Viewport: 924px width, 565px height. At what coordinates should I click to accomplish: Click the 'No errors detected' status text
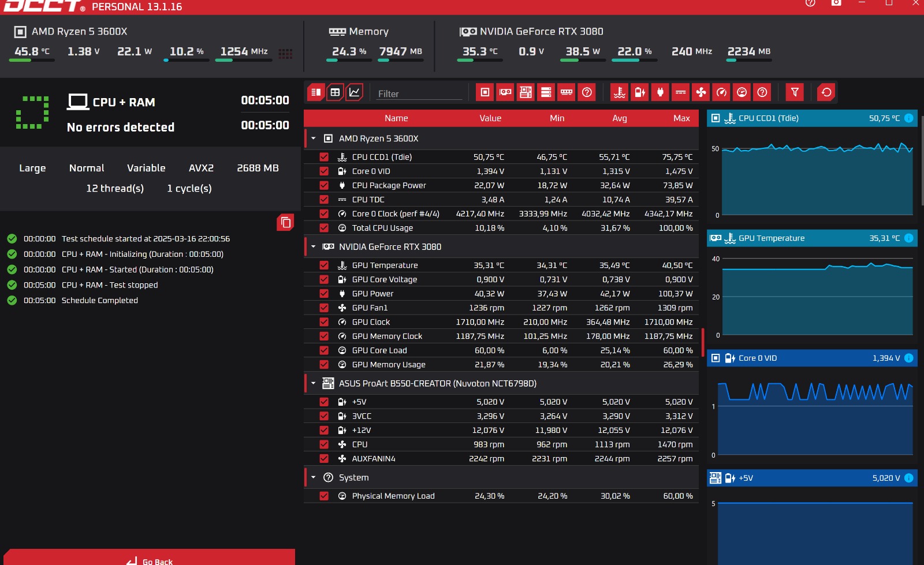point(121,127)
